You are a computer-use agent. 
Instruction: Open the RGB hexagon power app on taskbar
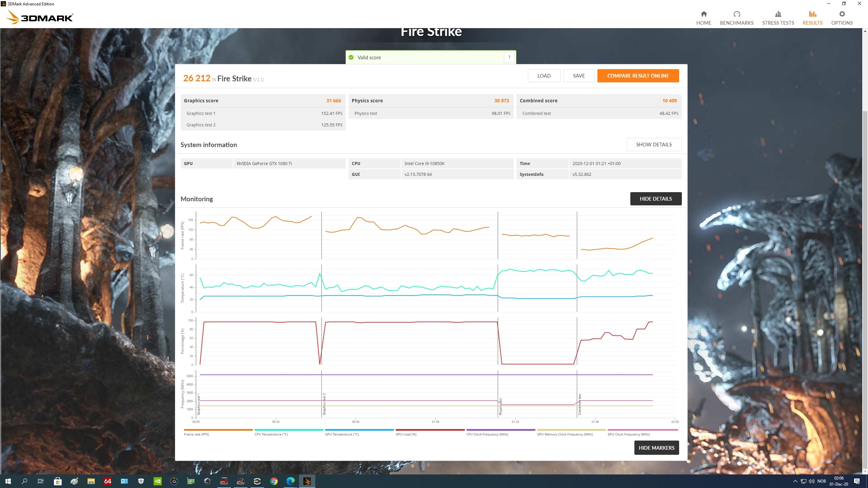point(174,481)
